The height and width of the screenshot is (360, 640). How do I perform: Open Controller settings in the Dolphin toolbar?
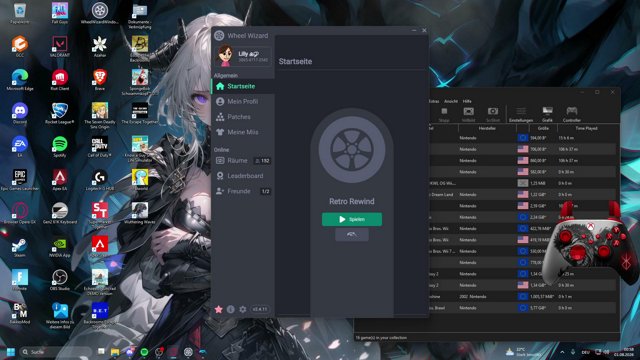click(571, 114)
